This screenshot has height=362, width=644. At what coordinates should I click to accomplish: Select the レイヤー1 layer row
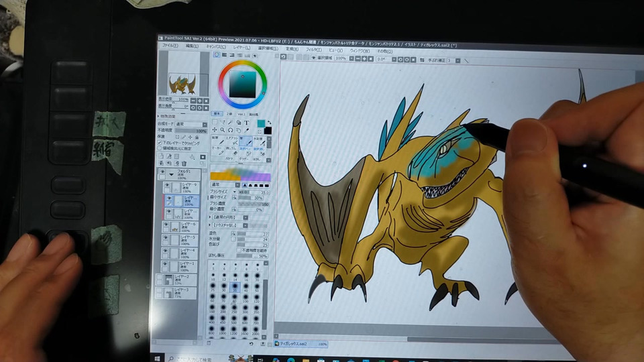tap(178, 267)
